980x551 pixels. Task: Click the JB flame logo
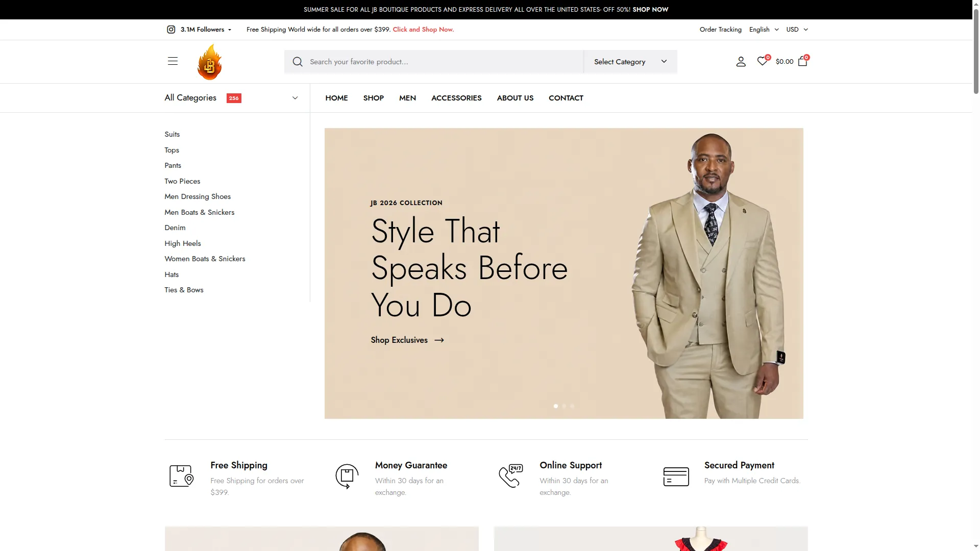[210, 62]
